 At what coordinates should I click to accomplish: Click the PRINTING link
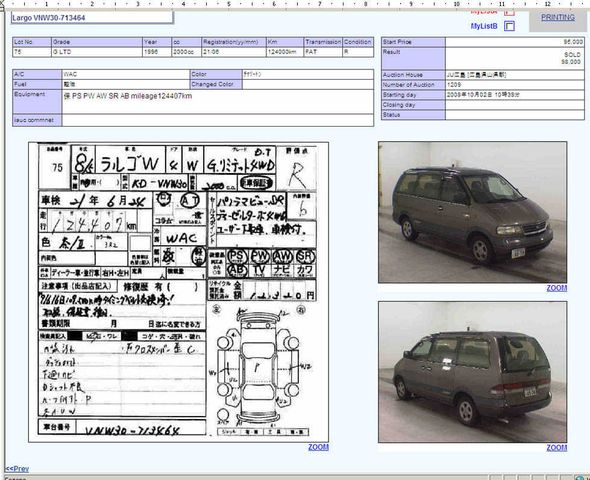[558, 17]
